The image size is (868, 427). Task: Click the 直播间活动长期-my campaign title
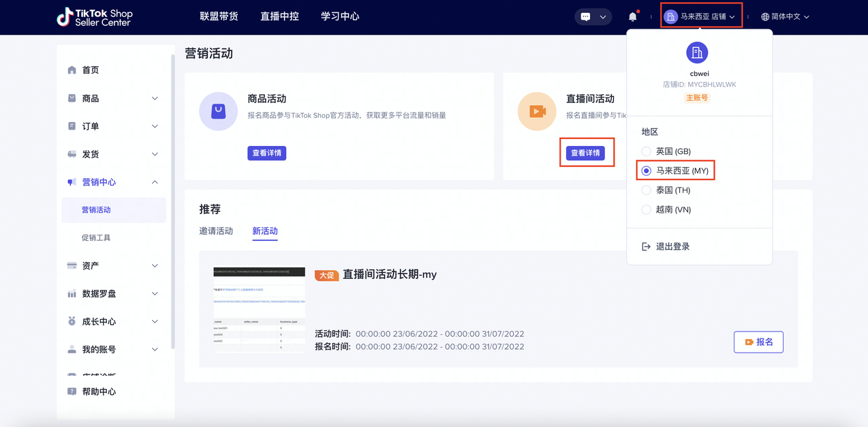(390, 274)
